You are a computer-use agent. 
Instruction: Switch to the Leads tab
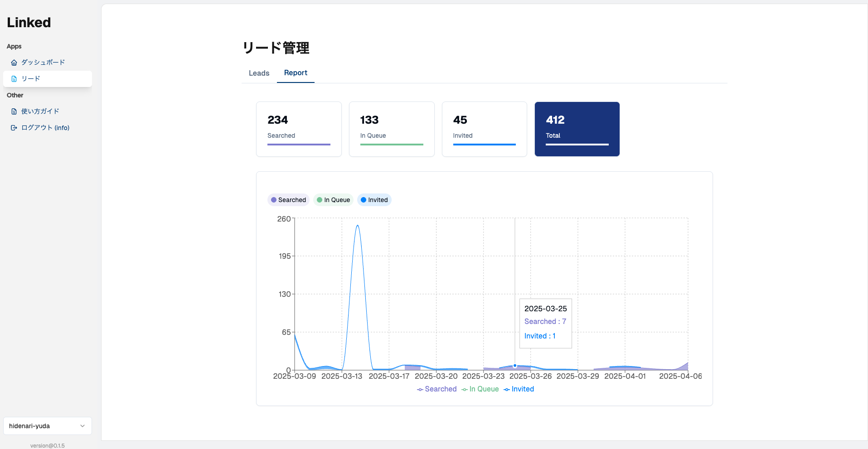tap(259, 73)
